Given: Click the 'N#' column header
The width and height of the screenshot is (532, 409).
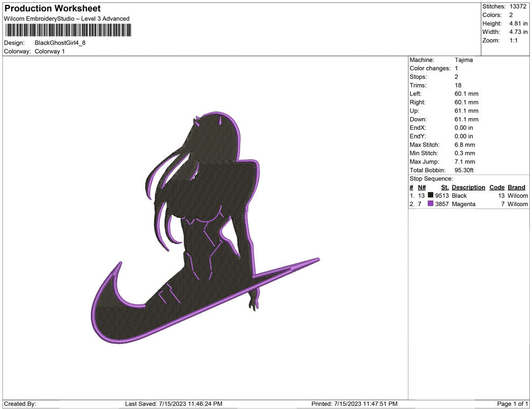Looking at the screenshot, I should pos(422,187).
